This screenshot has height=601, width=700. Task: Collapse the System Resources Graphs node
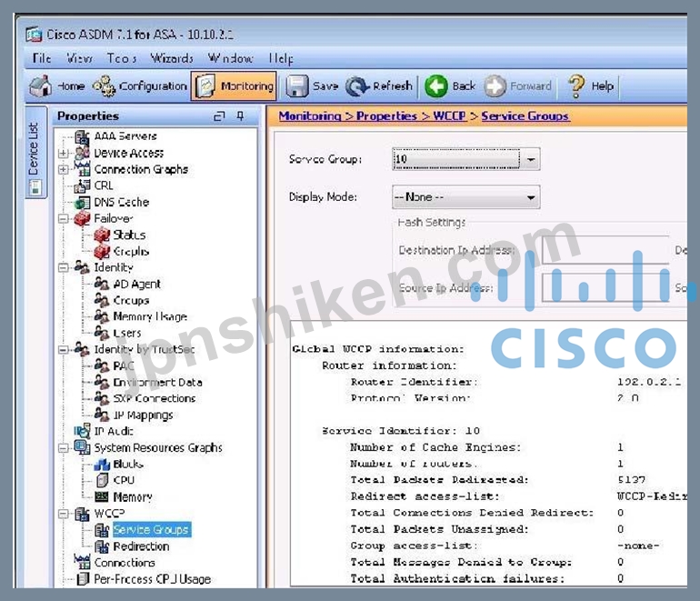pyautogui.click(x=63, y=448)
